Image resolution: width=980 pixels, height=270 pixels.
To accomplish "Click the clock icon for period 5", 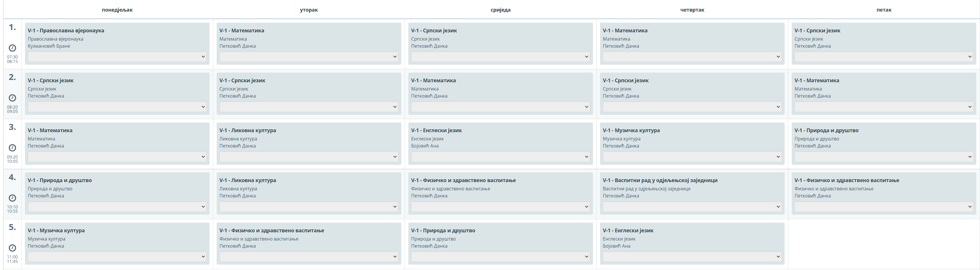I will (x=12, y=248).
